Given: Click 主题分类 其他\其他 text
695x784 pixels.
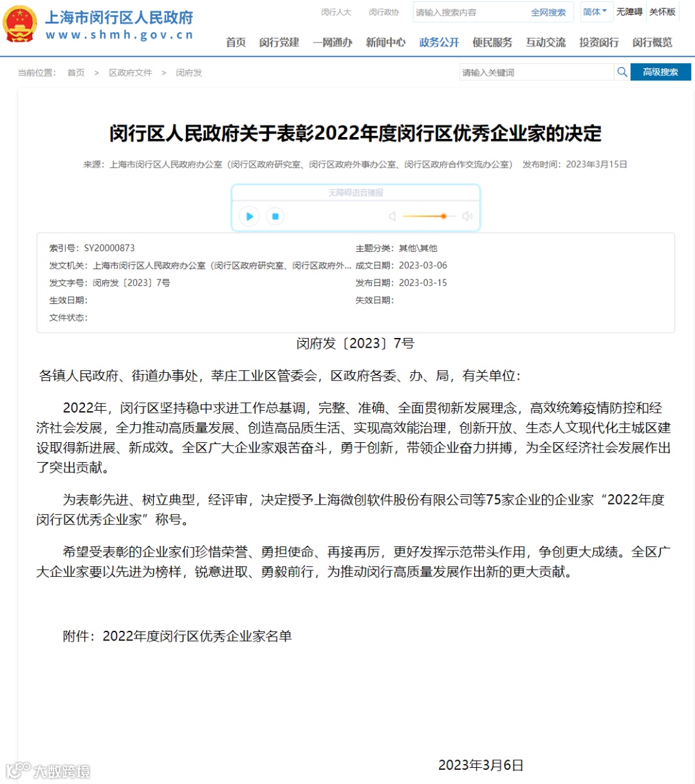Looking at the screenshot, I should tap(396, 248).
